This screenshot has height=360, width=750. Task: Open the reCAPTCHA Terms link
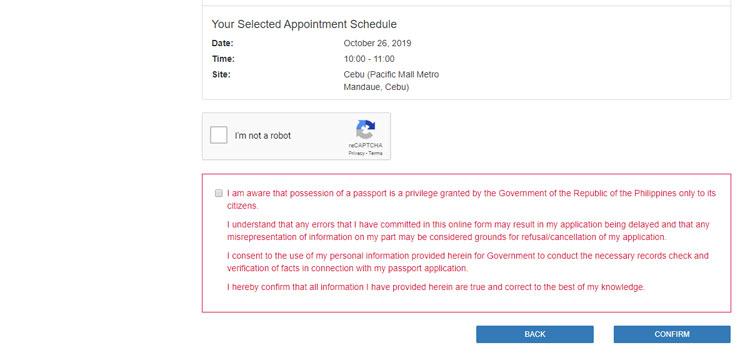[375, 153]
